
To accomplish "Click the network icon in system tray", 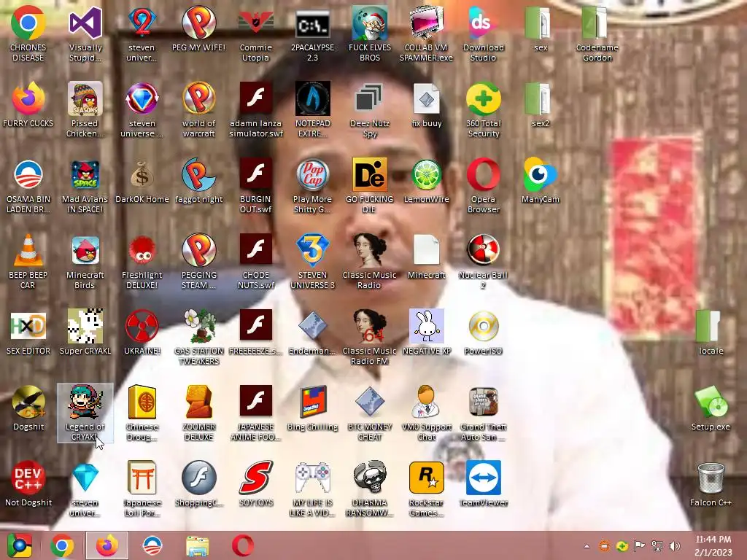I will [x=657, y=546].
